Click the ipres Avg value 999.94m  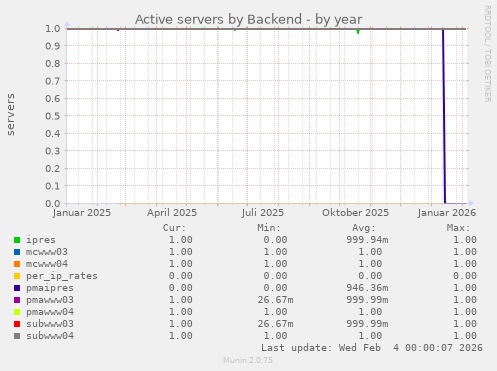367,240
